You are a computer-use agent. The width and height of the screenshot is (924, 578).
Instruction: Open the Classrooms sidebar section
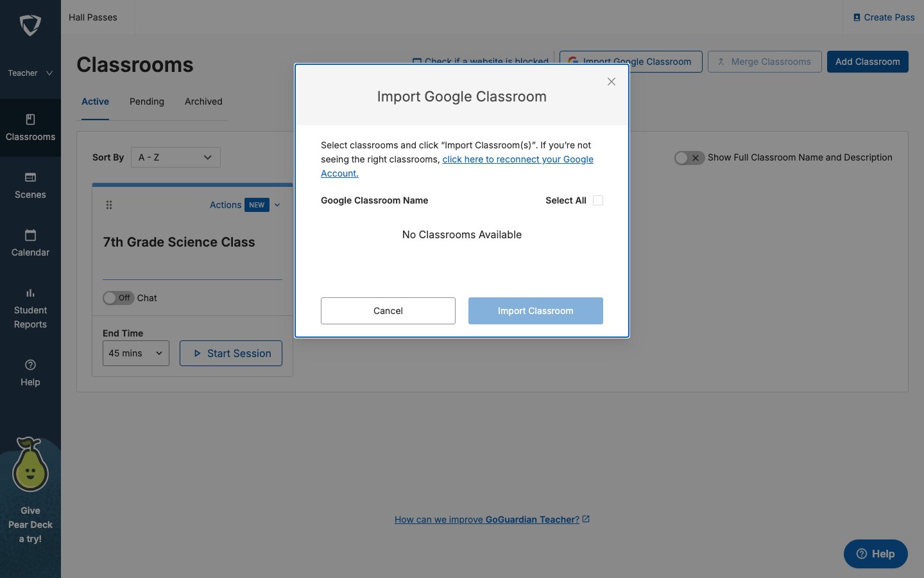(x=30, y=128)
